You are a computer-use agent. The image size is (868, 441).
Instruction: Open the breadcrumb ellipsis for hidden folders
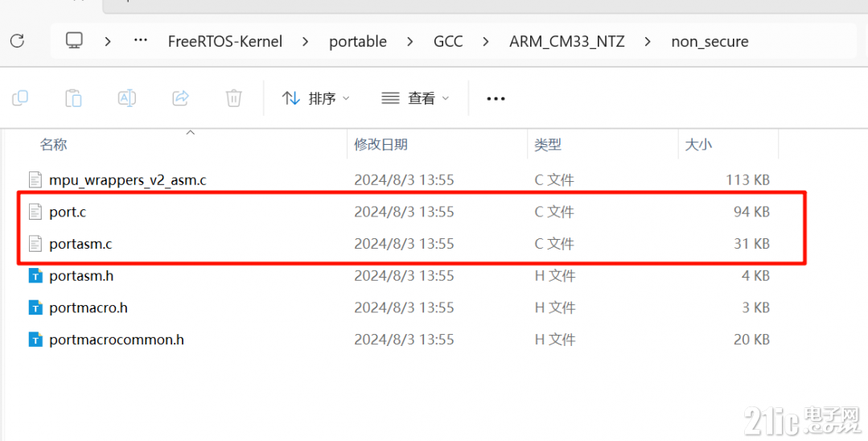[x=141, y=40]
